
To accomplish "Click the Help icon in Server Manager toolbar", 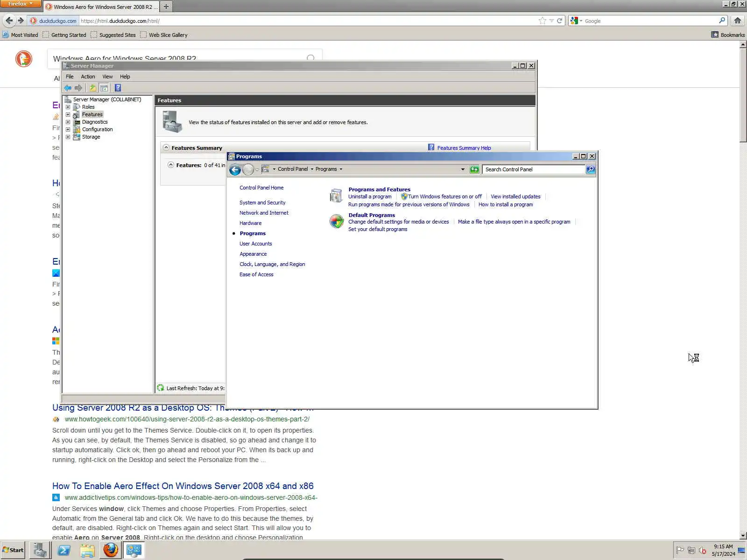I will click(118, 88).
